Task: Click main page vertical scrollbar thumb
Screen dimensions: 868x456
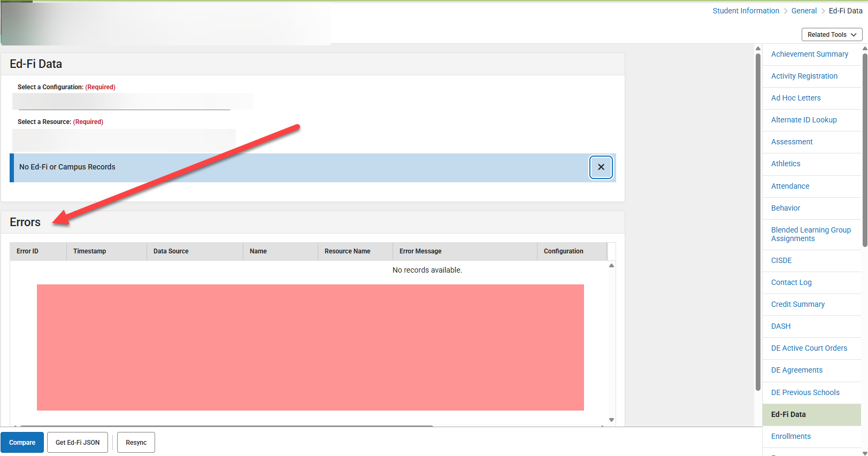Action: point(758,222)
